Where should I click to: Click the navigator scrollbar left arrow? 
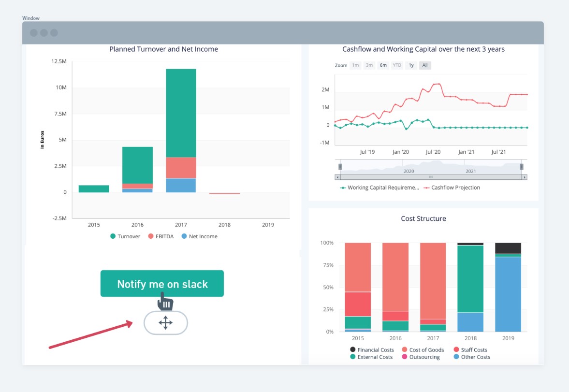(337, 177)
